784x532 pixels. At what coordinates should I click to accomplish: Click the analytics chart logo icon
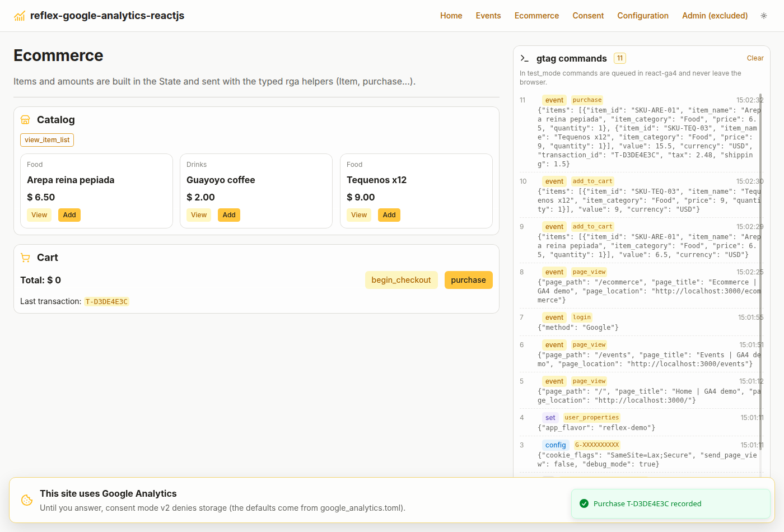(x=20, y=16)
